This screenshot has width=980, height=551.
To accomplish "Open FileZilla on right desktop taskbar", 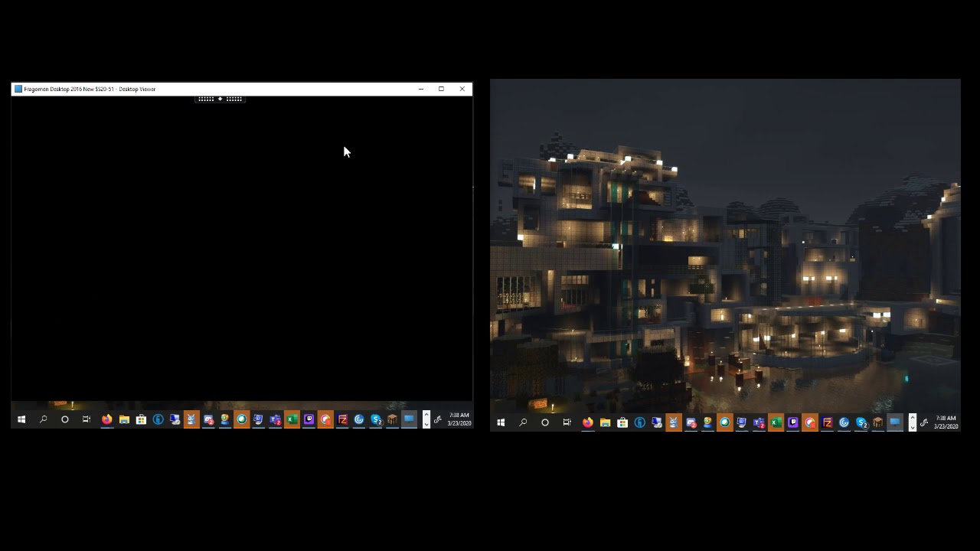I will (827, 422).
